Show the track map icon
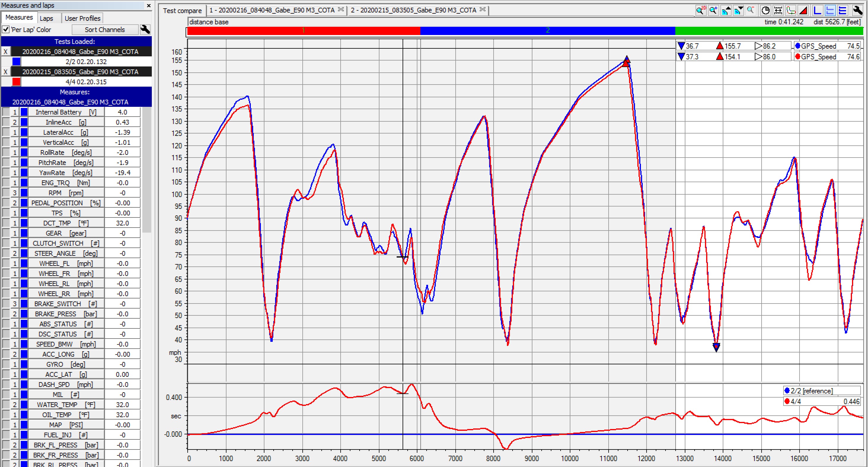Viewport: 868px width, 467px height. coord(791,10)
